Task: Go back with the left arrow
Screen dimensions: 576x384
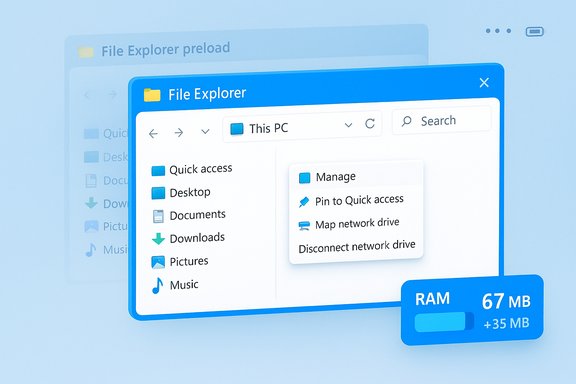Action: click(x=153, y=133)
